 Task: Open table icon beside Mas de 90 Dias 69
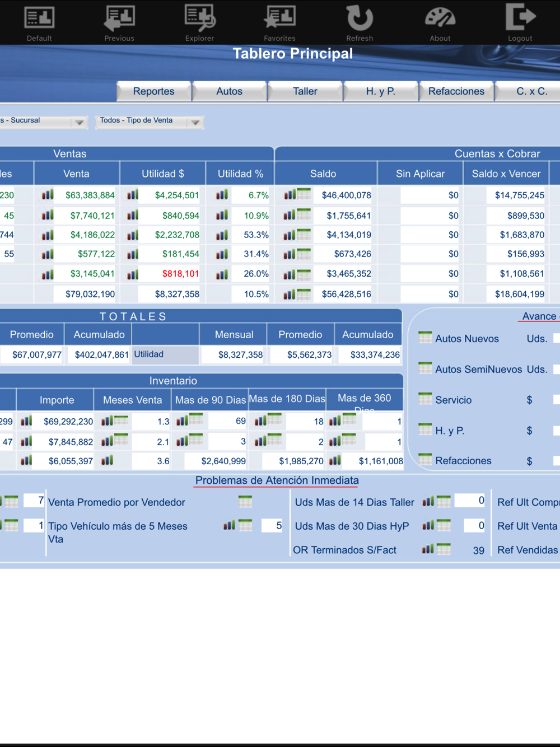196,419
